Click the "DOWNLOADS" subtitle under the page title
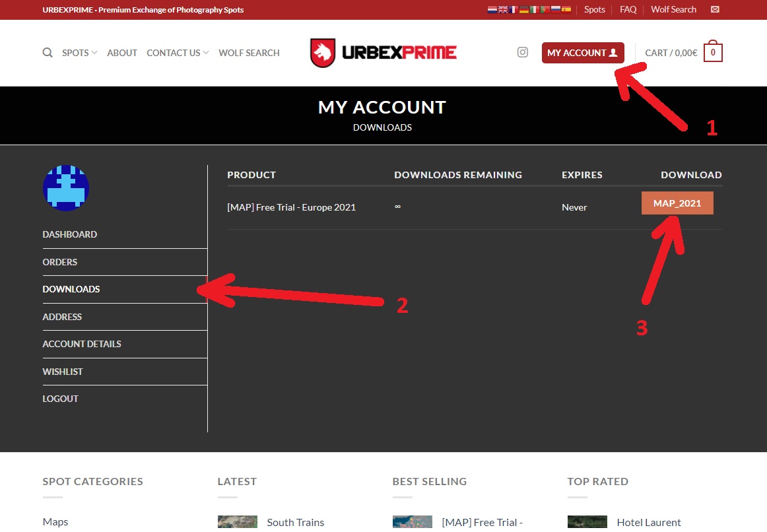 pyautogui.click(x=383, y=127)
